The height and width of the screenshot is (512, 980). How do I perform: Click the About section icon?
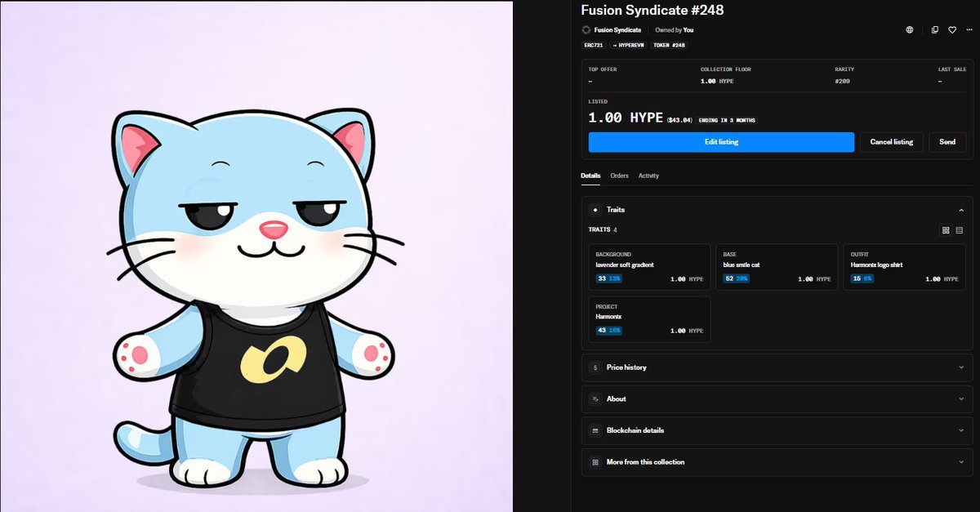(595, 399)
